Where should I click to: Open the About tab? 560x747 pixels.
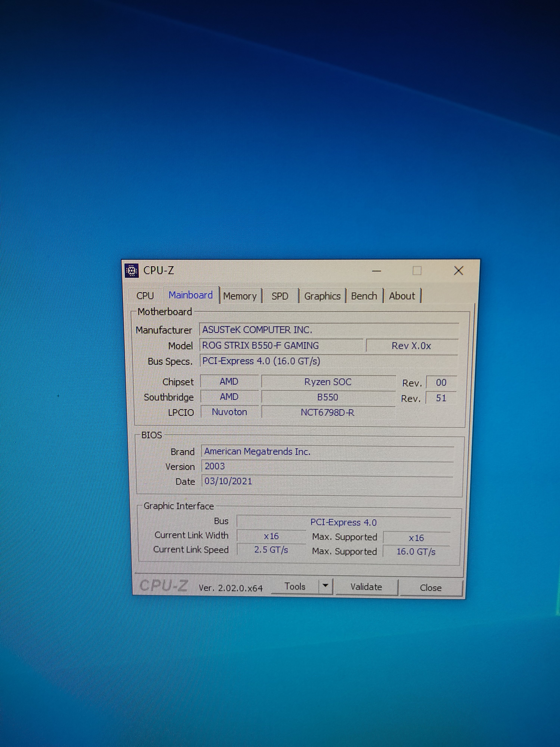pos(402,296)
